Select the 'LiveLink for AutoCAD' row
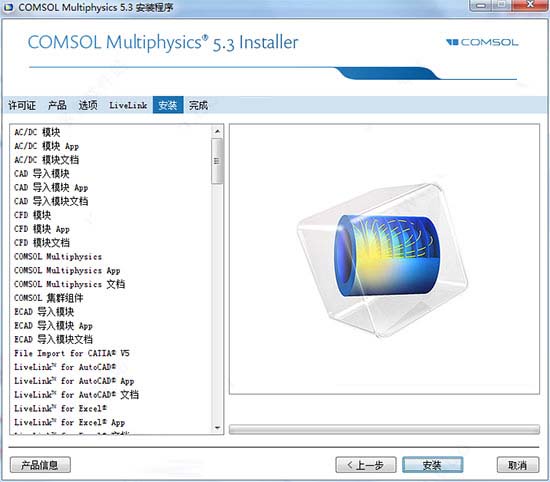Viewport: 550px width, 482px height. click(x=111, y=367)
